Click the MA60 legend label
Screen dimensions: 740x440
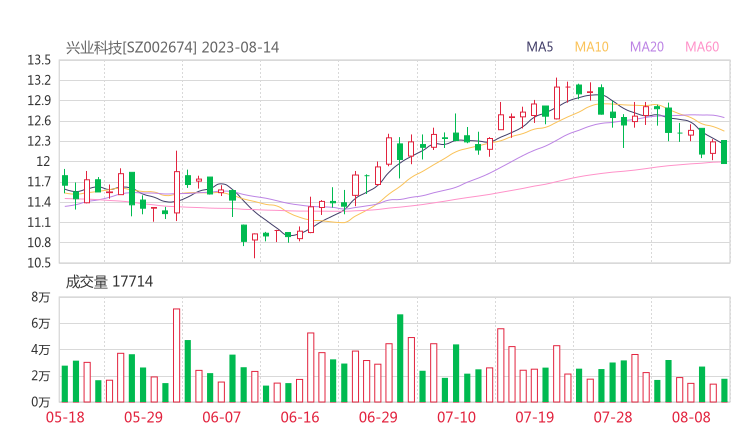tap(702, 47)
